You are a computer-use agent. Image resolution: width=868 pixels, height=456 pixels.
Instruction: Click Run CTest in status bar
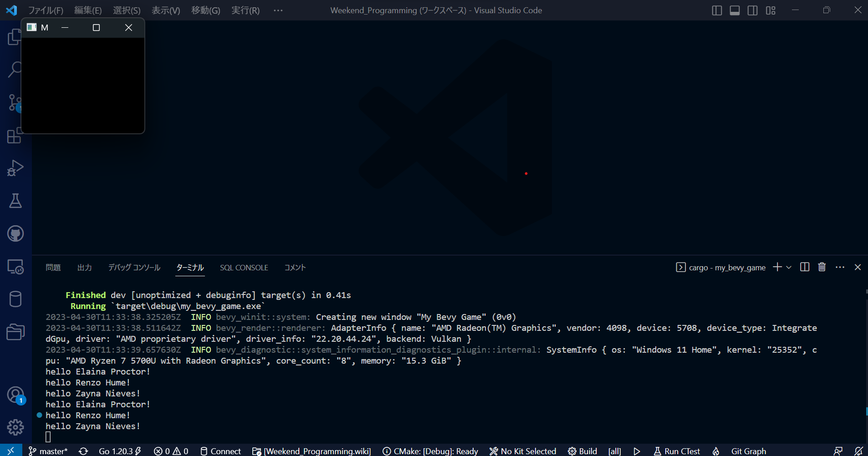(x=677, y=451)
